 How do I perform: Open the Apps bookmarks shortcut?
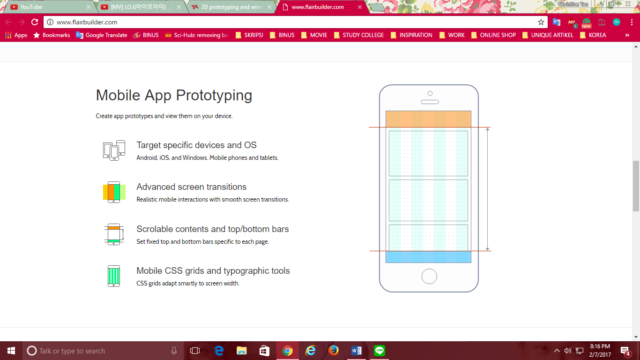pos(16,35)
